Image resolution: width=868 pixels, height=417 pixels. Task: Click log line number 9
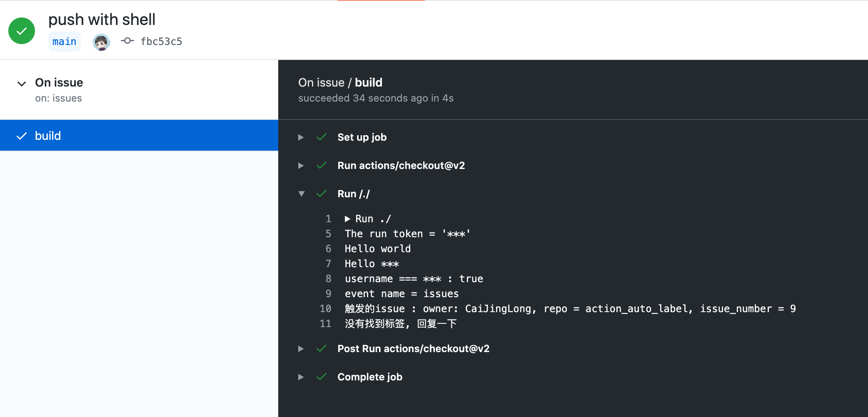tap(328, 294)
